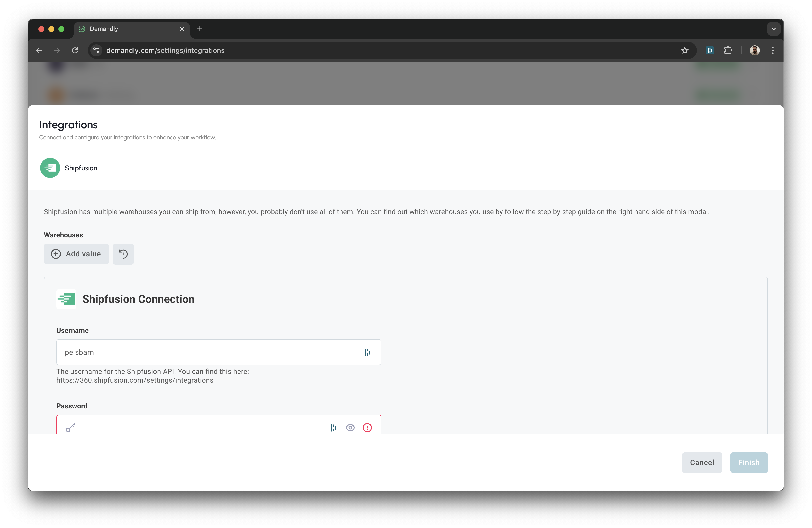Viewport: 812px width, 528px height.
Task: Click Add value under Warehouses
Action: [76, 254]
